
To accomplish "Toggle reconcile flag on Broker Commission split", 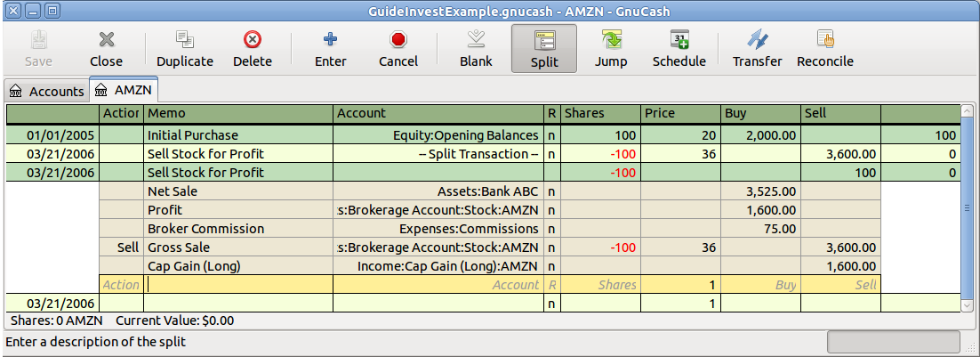I will coord(551,229).
